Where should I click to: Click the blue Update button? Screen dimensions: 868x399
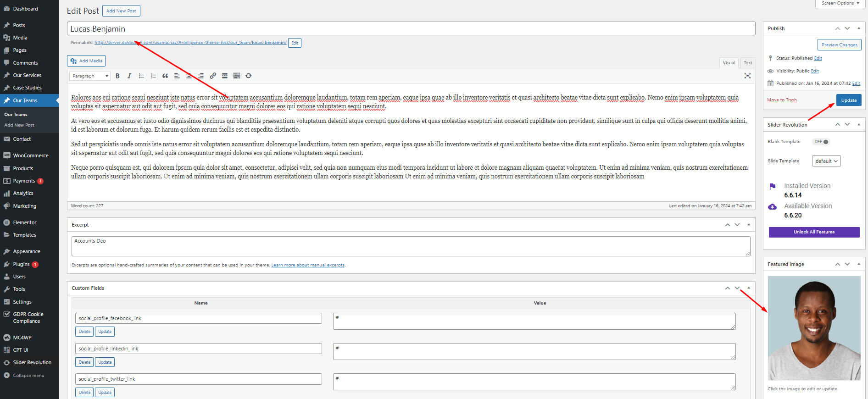[x=849, y=100]
